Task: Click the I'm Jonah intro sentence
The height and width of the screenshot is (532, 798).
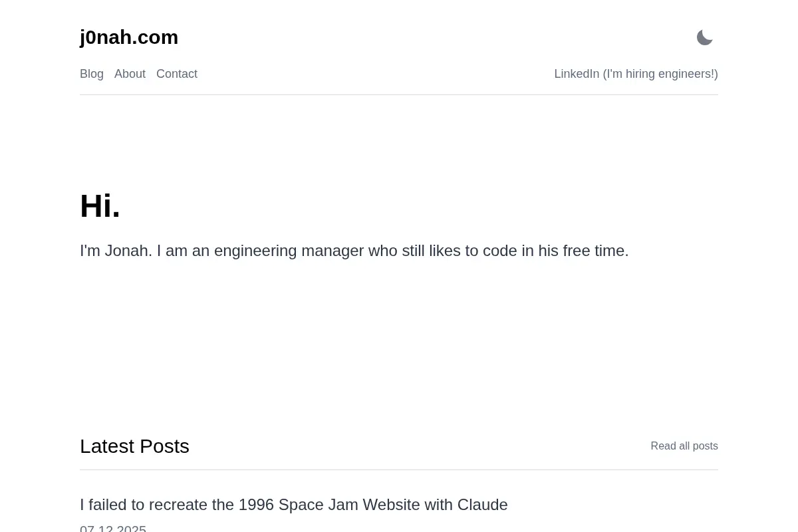Action: 354,251
